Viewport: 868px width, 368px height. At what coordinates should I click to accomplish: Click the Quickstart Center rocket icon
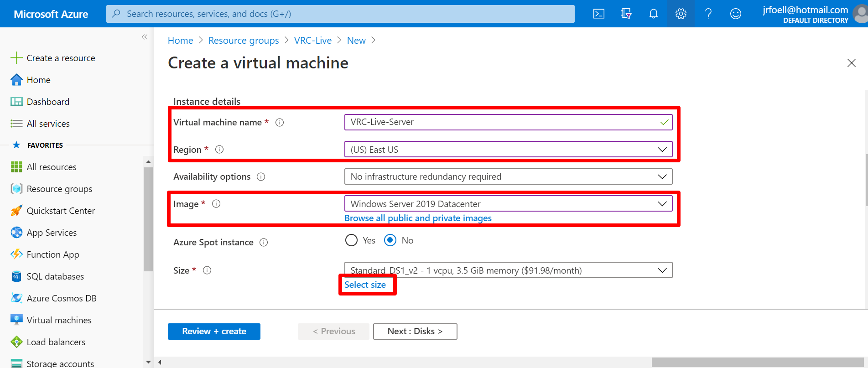tap(16, 211)
